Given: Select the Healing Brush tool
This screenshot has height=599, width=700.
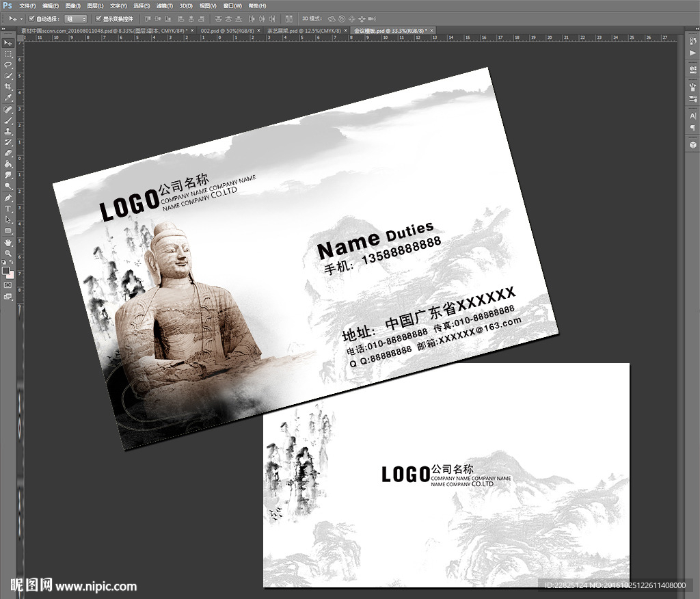Looking at the screenshot, I should pyautogui.click(x=8, y=109).
